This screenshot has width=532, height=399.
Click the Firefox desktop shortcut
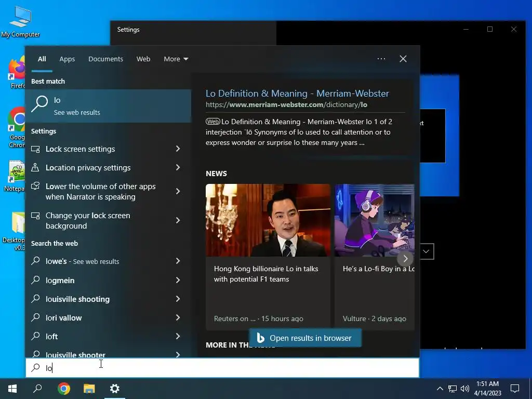click(17, 73)
